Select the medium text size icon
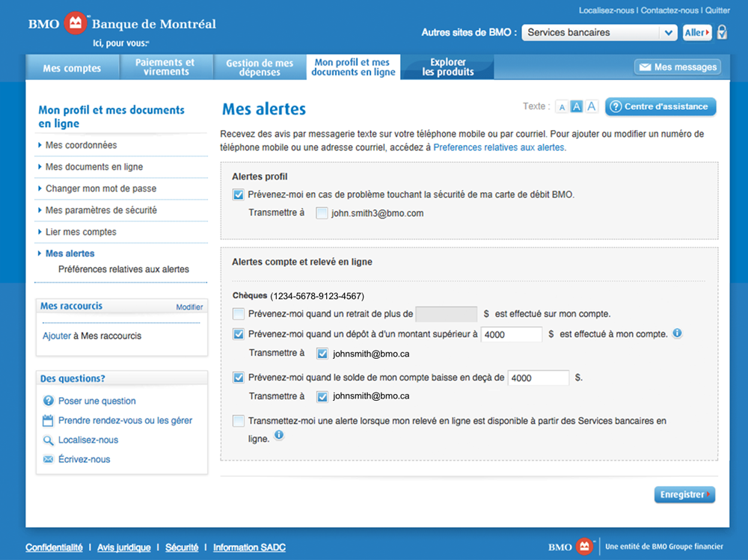The height and width of the screenshot is (560, 748). pyautogui.click(x=576, y=107)
